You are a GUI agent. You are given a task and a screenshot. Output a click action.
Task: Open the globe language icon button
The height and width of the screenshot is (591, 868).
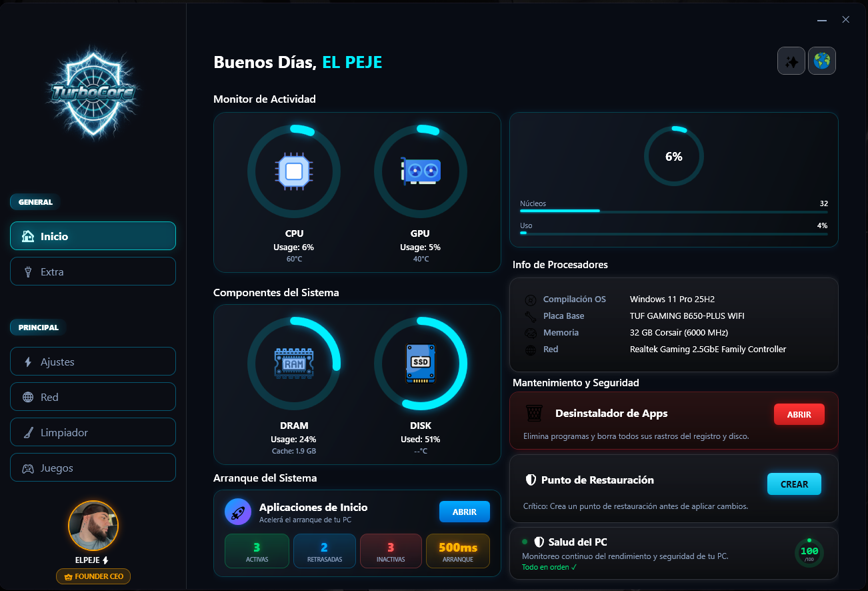click(x=822, y=61)
